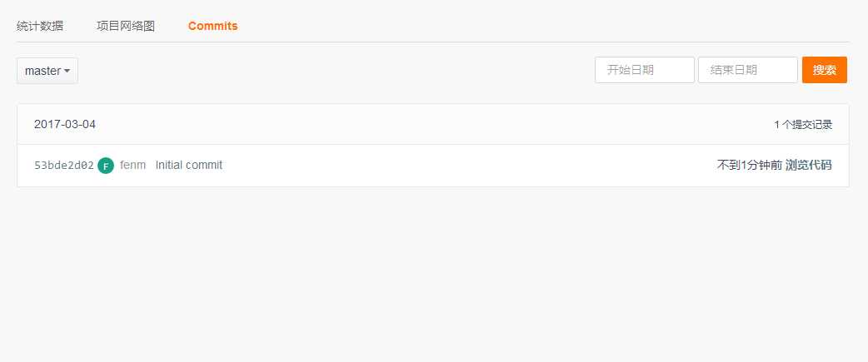Select the Commits tab
Viewport: 868px width, 362px height.
212,26
